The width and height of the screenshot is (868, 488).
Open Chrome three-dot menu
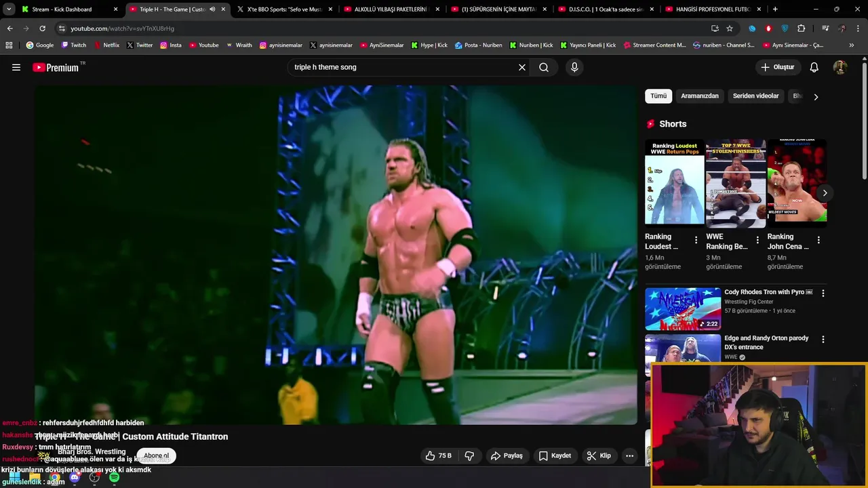coord(859,28)
